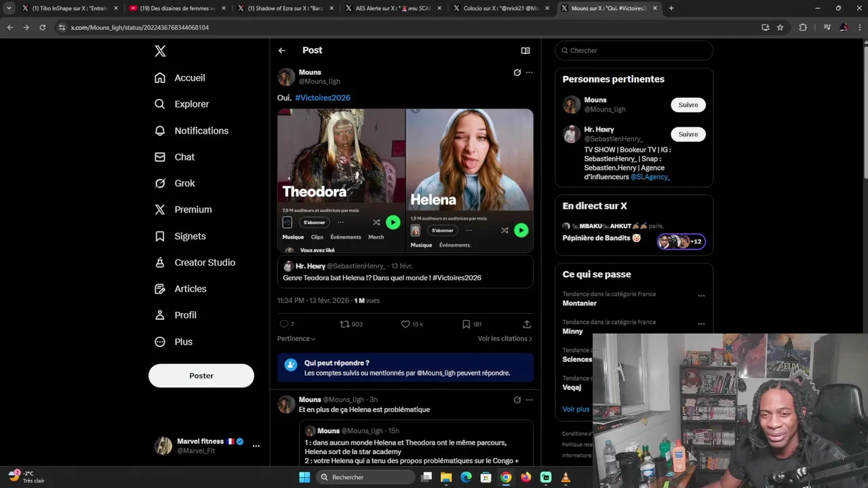Image resolution: width=868 pixels, height=488 pixels.
Task: Open #Victoires2026 hashtag in main post
Action: [323, 98]
